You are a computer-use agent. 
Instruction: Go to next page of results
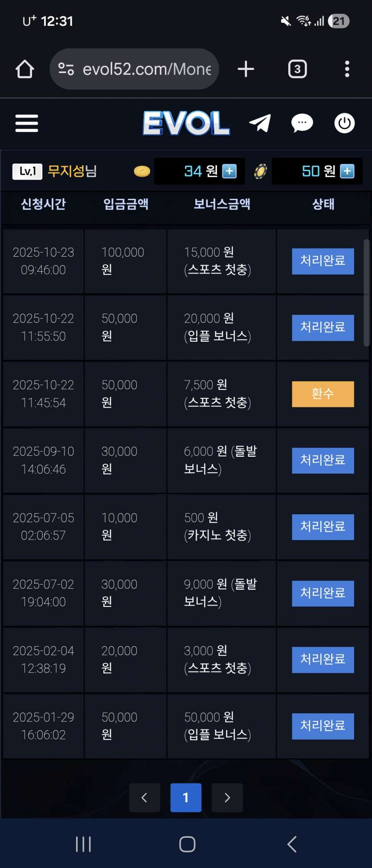227,798
